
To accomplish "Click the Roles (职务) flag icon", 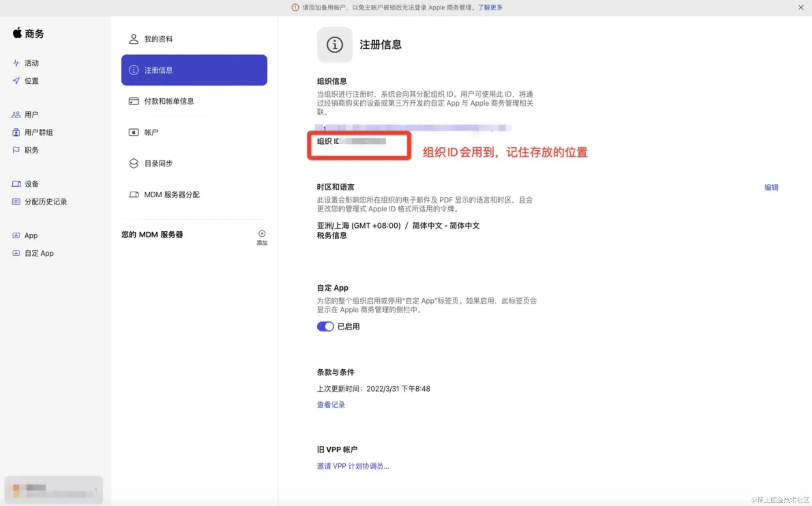I will (x=16, y=150).
